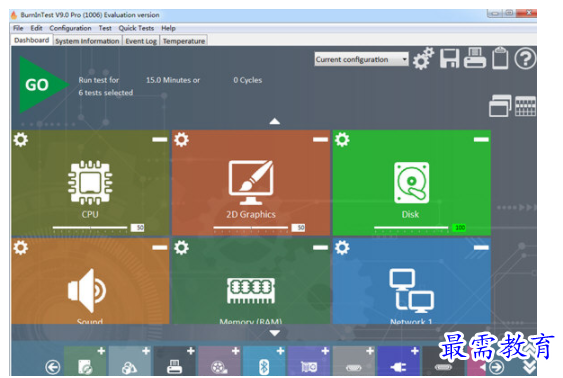Click the 2D Graphics duty cycle value 50
563x378 pixels.
click(298, 228)
